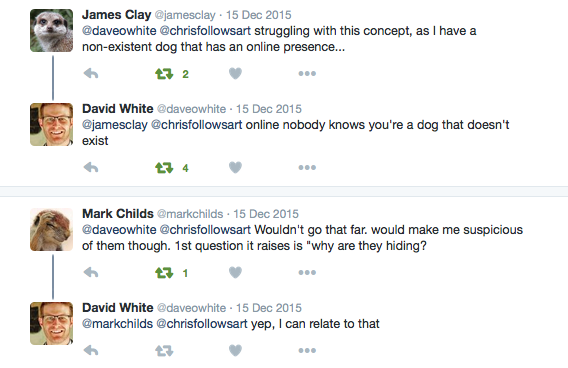Image resolution: width=568 pixels, height=368 pixels.
Task: Open more options on James Clay's tweet
Action: click(307, 74)
